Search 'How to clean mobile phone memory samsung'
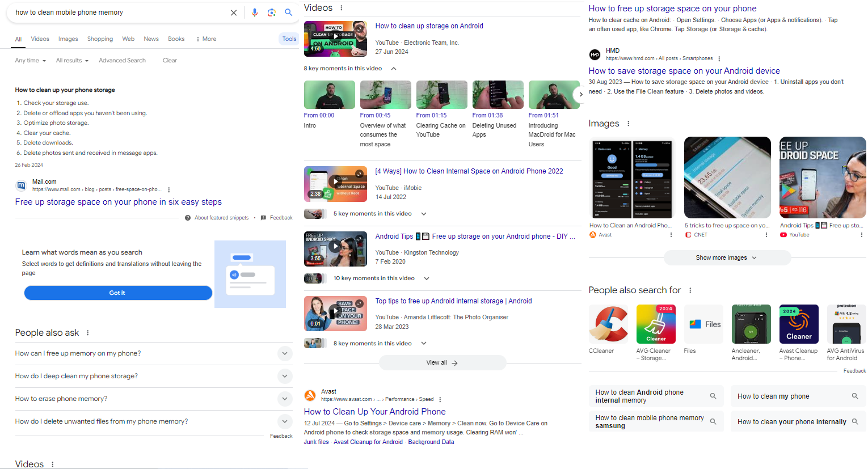868x469 pixels. click(x=656, y=421)
